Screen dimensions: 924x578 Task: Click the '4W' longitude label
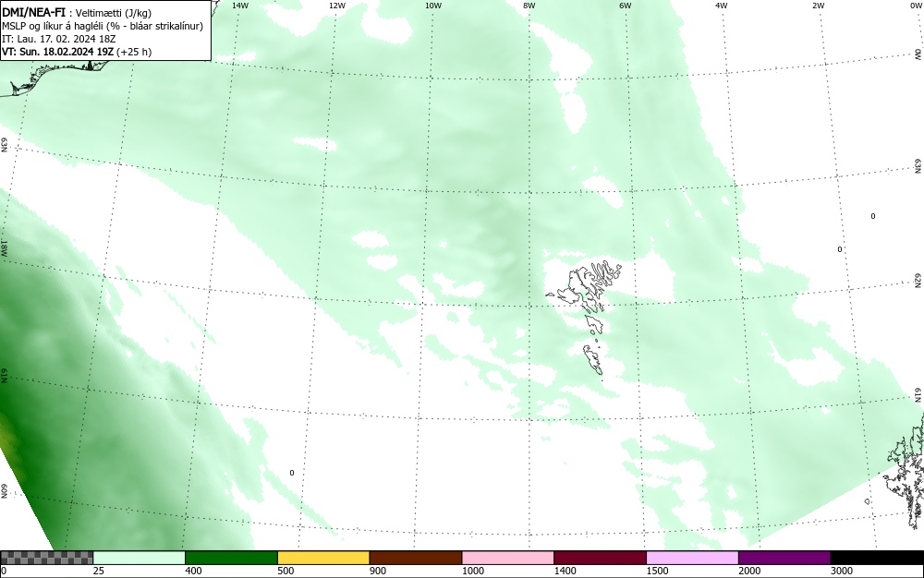722,6
